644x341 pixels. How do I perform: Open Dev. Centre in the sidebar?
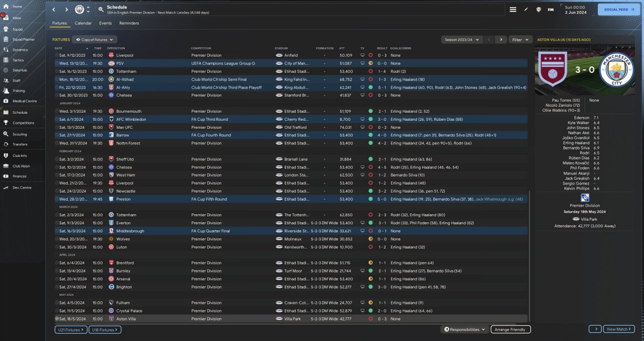(22, 188)
